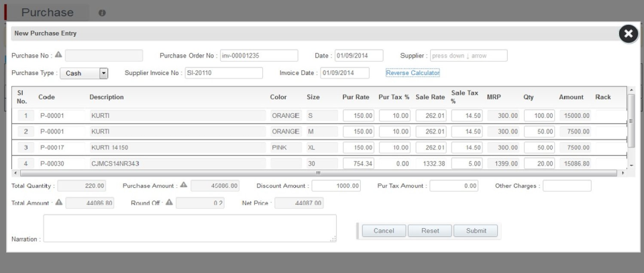Click the Date field showing 01/09/2014
Viewport: 644px width, 273px height.
[x=359, y=56]
